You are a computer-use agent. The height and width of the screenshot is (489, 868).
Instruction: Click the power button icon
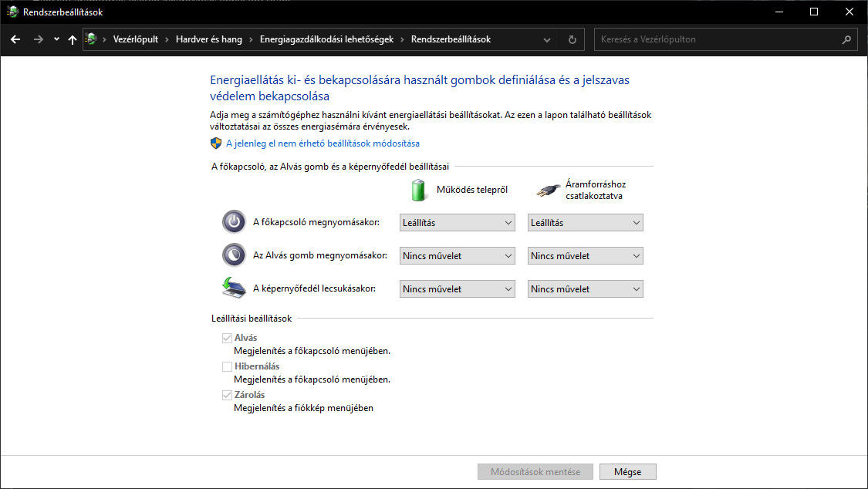tap(234, 222)
